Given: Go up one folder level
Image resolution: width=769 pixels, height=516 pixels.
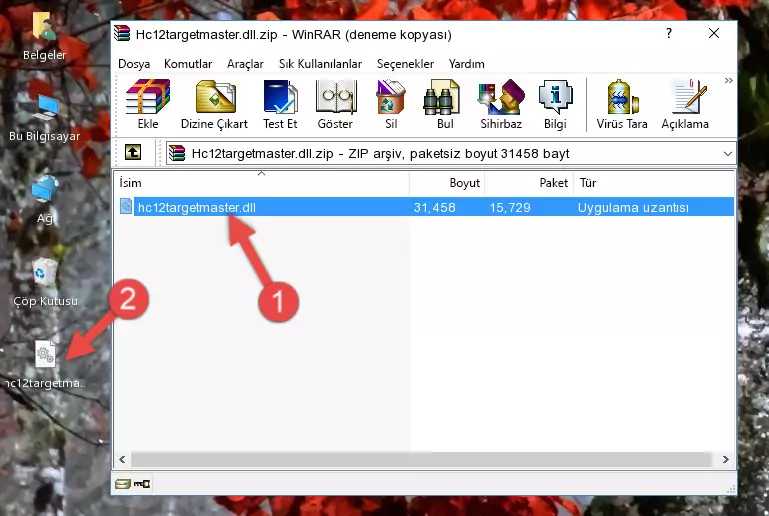Looking at the screenshot, I should pyautogui.click(x=133, y=153).
